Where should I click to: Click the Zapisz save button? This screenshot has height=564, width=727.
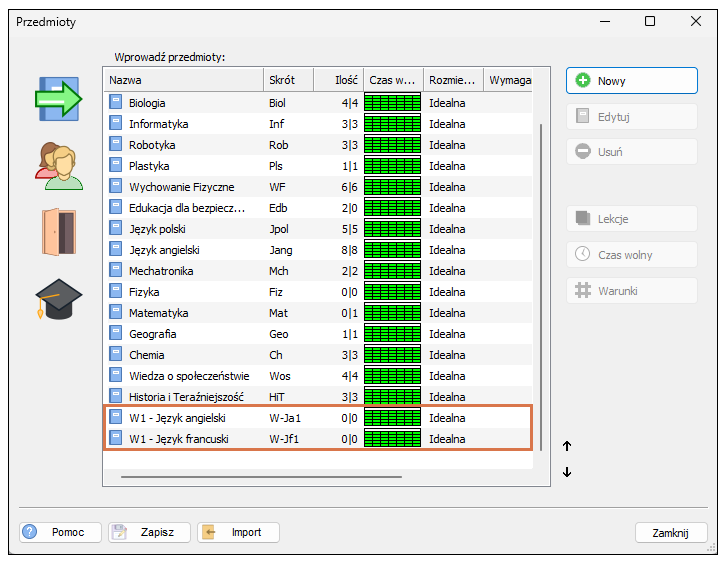[x=149, y=532]
